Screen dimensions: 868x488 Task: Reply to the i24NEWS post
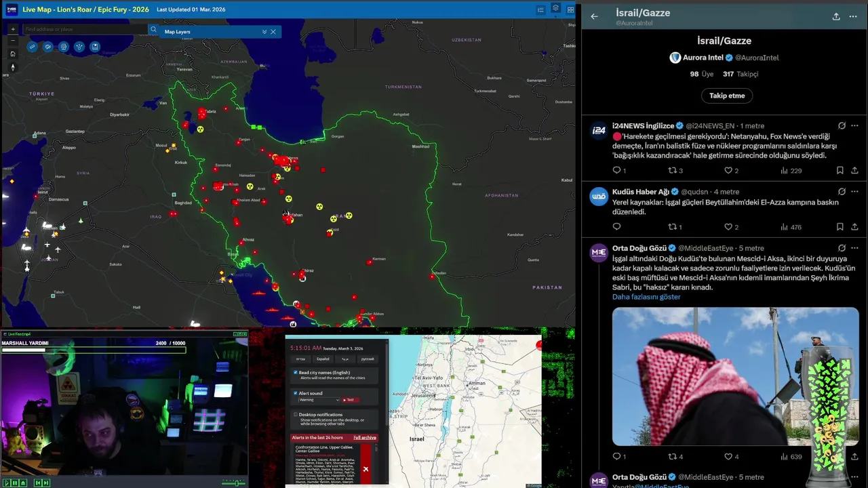616,171
